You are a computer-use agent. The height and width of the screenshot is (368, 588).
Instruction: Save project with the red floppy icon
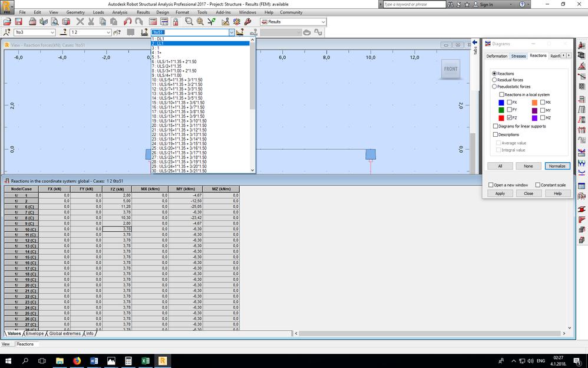click(18, 22)
